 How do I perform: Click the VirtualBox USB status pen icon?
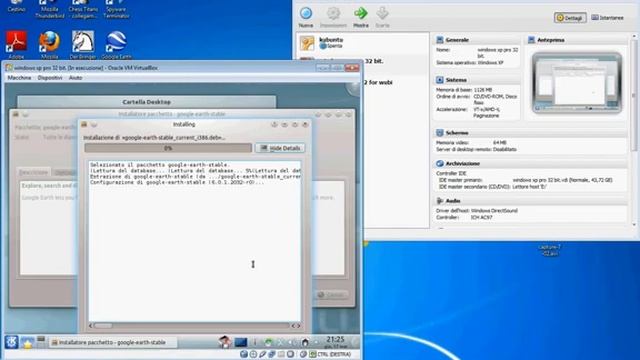point(262,354)
